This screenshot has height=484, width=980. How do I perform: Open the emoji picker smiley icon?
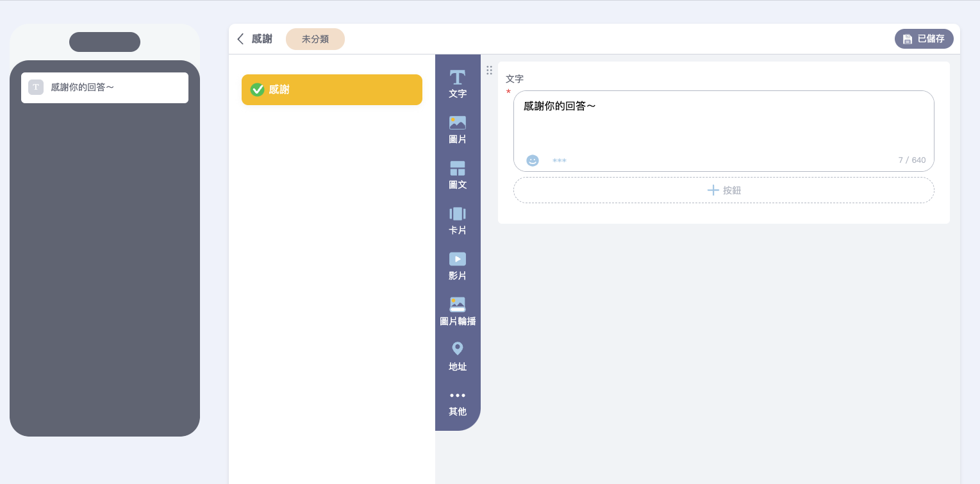tap(533, 160)
